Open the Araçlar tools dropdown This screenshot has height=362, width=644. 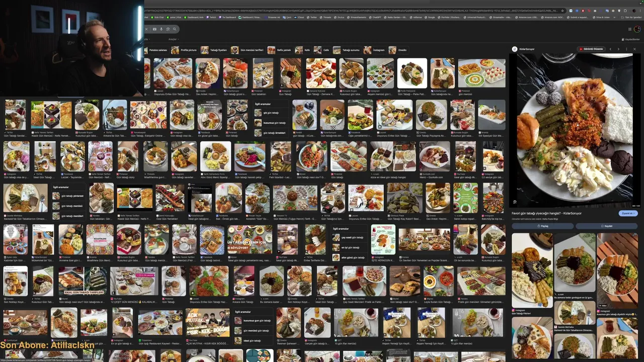[174, 39]
